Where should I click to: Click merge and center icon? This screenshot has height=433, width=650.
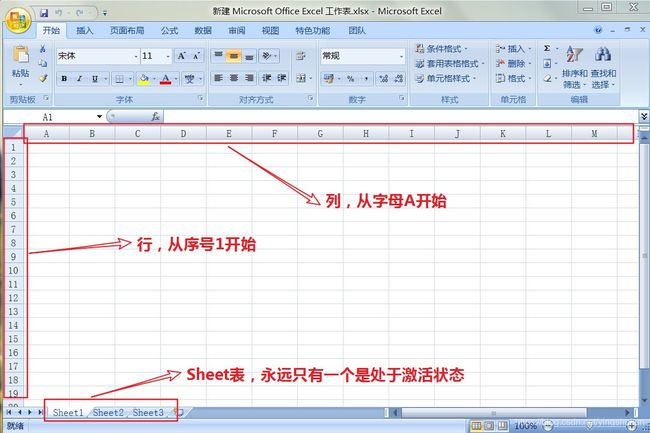(301, 78)
